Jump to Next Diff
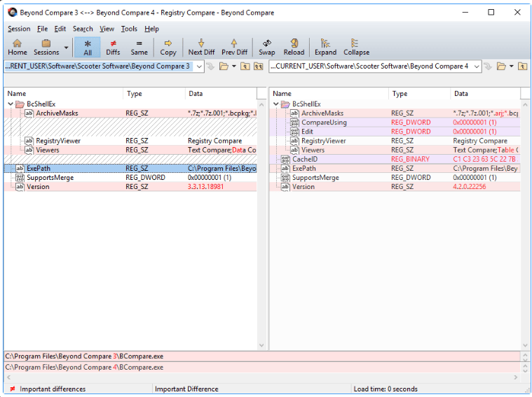Viewport: 532px width, 397px height. [201, 47]
